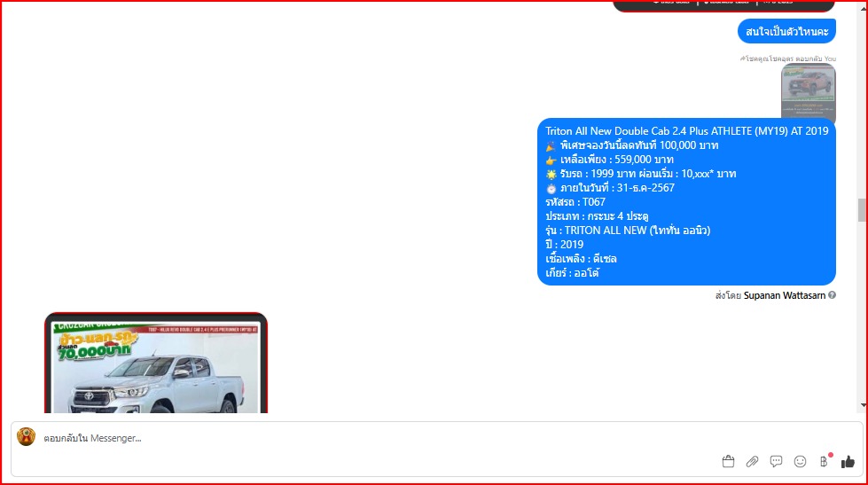Click sender name Supanan Wattasarn
Screen dimensions: 868x485
tap(785, 295)
